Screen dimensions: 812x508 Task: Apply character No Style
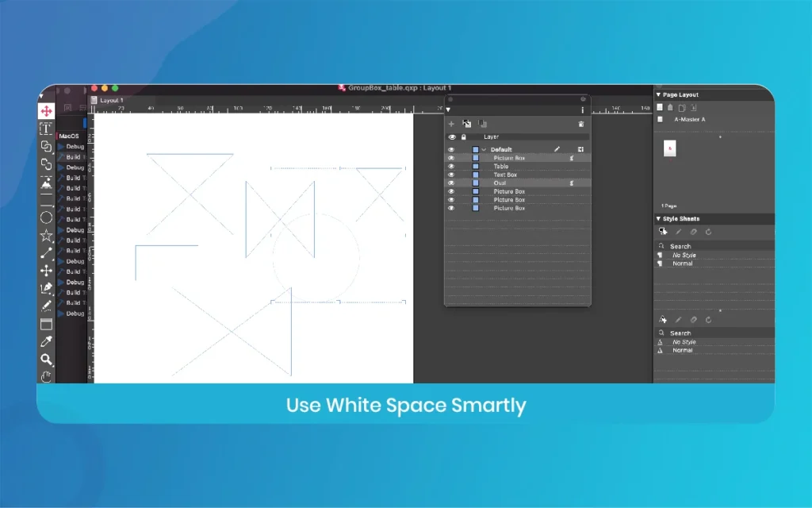pos(684,342)
